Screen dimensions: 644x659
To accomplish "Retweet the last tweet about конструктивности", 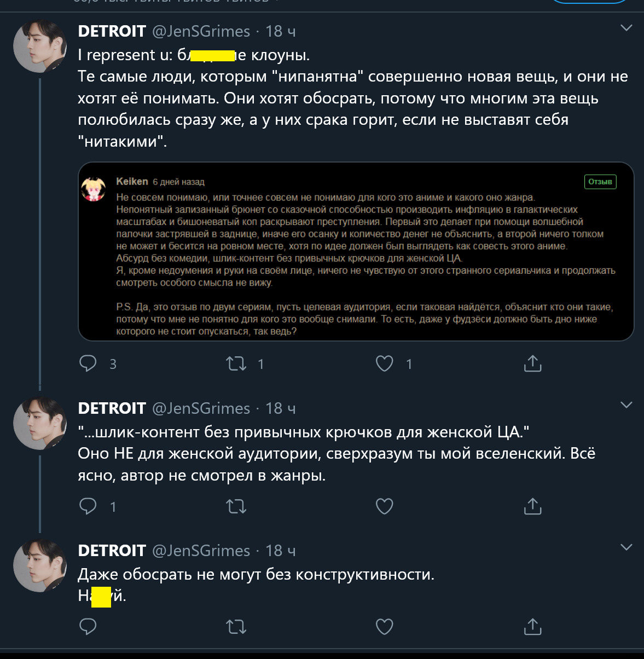I will point(236,626).
